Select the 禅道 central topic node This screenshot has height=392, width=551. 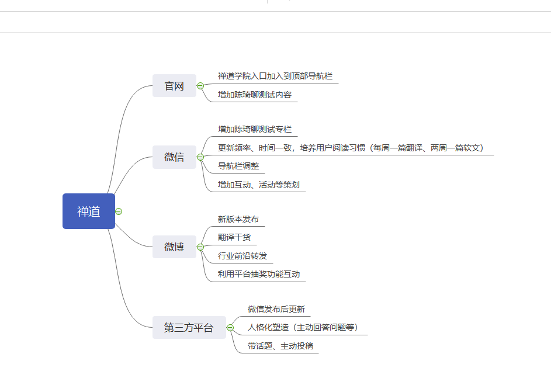coord(89,211)
